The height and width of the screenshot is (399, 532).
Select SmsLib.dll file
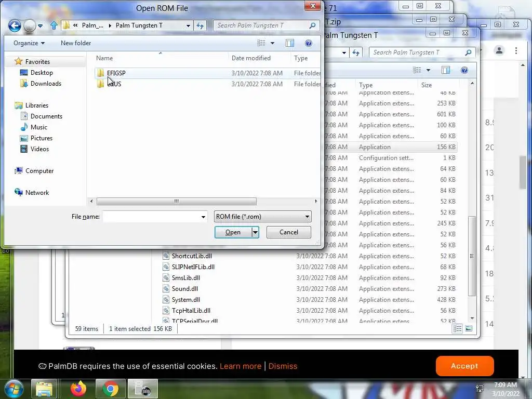coord(185,278)
